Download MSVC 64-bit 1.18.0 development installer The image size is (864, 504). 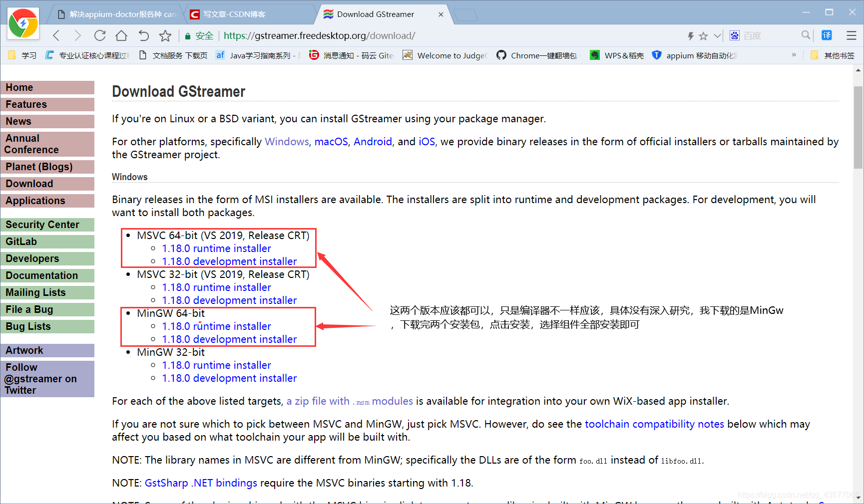click(229, 261)
